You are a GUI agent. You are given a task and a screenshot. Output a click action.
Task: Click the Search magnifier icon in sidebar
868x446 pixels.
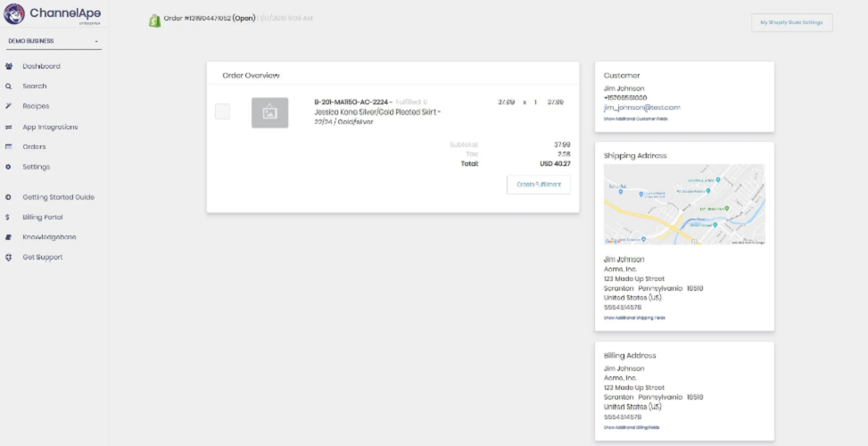coord(8,87)
